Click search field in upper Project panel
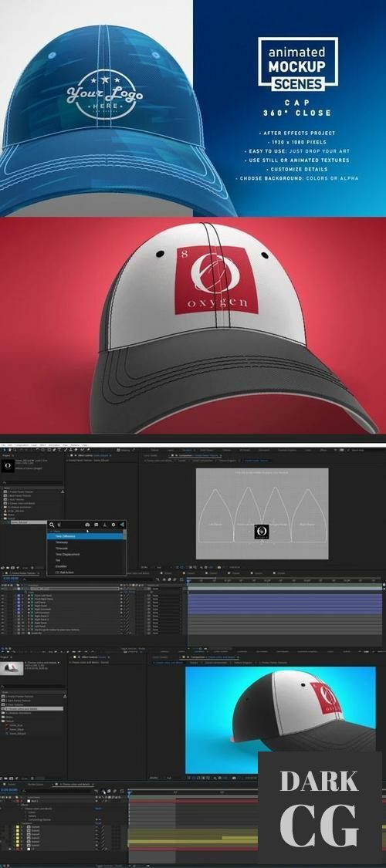386x868 pixels. [x=32, y=483]
